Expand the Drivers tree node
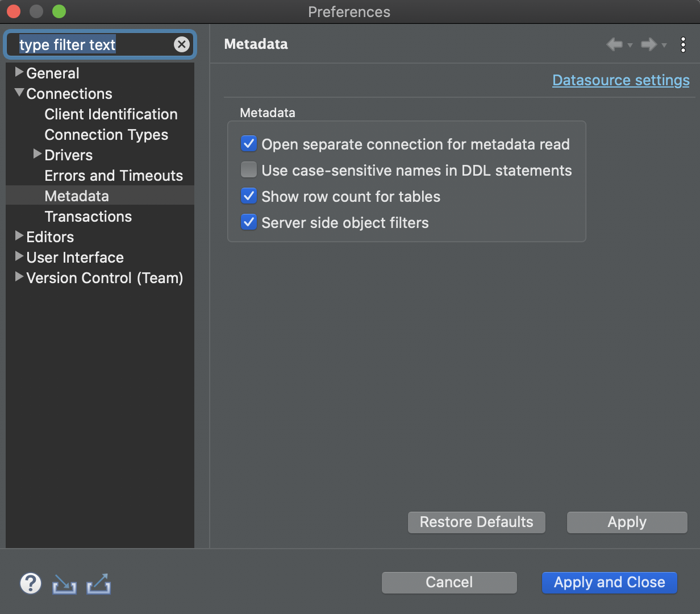 [37, 154]
